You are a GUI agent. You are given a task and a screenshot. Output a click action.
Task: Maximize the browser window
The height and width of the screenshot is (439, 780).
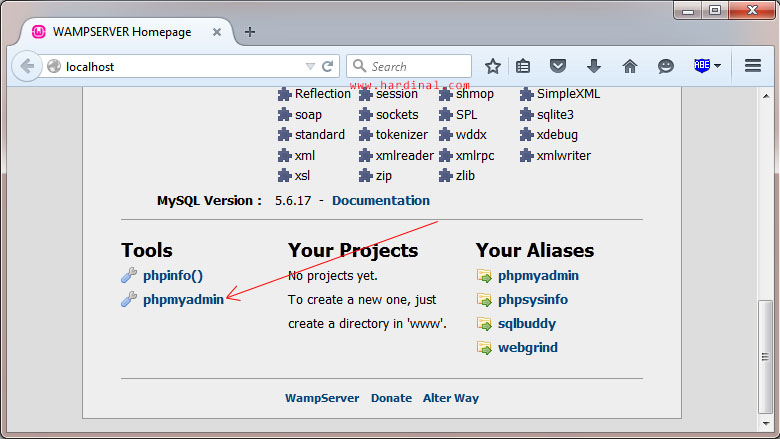pyautogui.click(x=715, y=10)
